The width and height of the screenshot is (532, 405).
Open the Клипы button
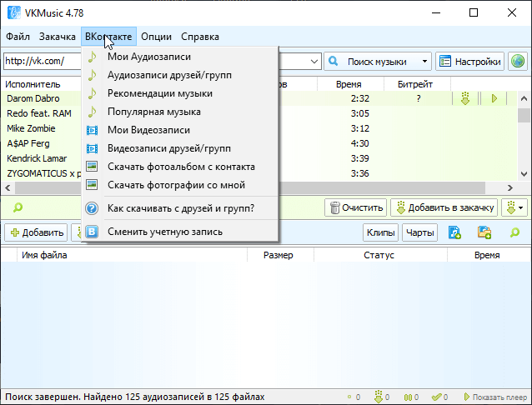[381, 232]
